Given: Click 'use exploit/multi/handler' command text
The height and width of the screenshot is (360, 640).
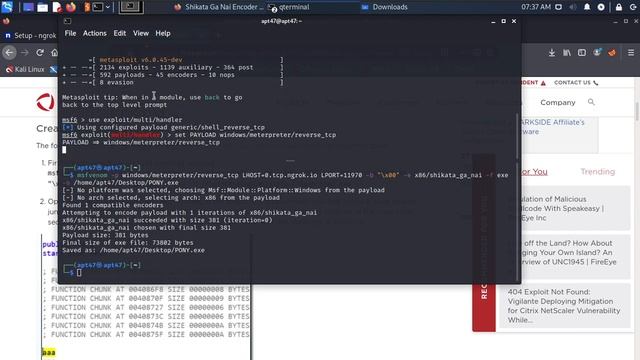Looking at the screenshot, I should 135,120.
